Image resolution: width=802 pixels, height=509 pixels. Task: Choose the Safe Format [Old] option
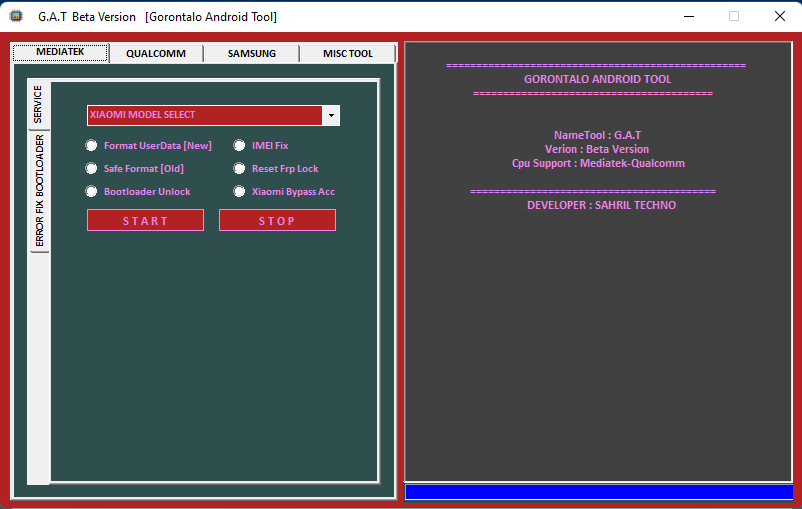pyautogui.click(x=135, y=168)
